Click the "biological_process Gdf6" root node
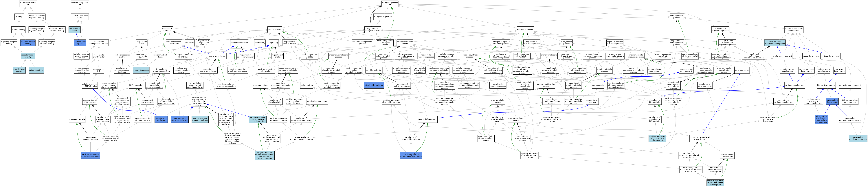The width and height of the screenshot is (868, 187). 390,4
